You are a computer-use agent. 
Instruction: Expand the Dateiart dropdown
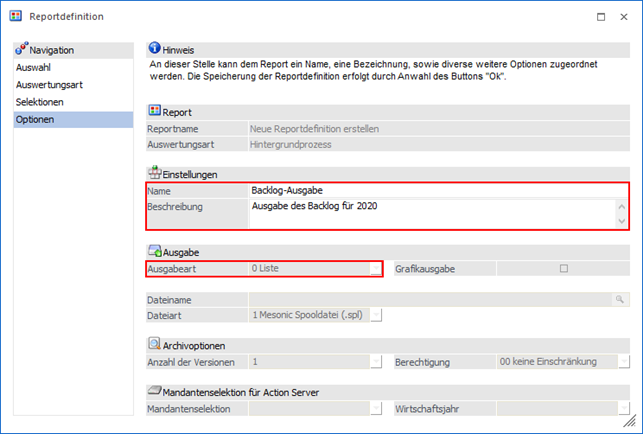(x=376, y=315)
